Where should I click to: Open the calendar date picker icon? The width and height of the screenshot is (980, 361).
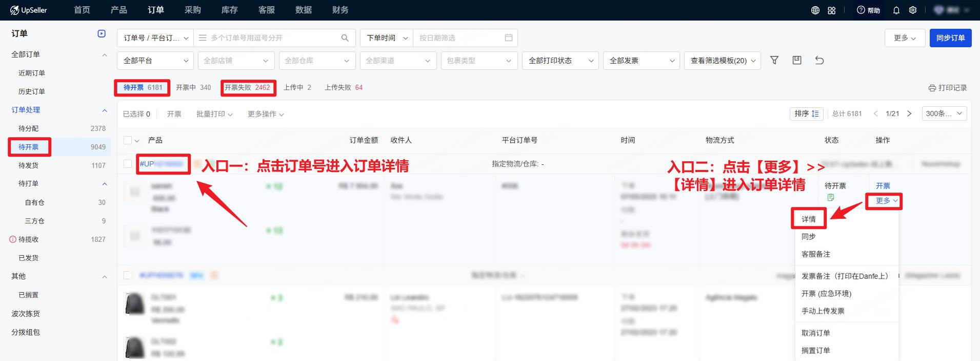(x=509, y=37)
